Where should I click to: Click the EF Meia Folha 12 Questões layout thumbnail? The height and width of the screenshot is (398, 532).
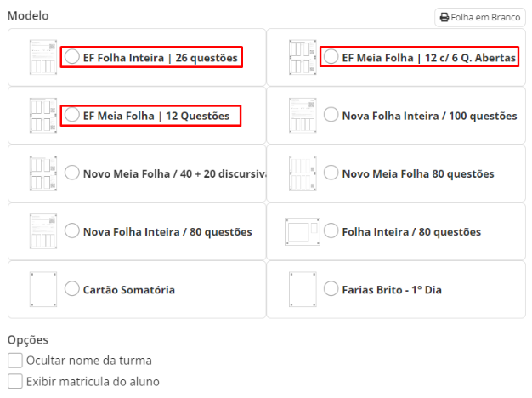[43, 116]
